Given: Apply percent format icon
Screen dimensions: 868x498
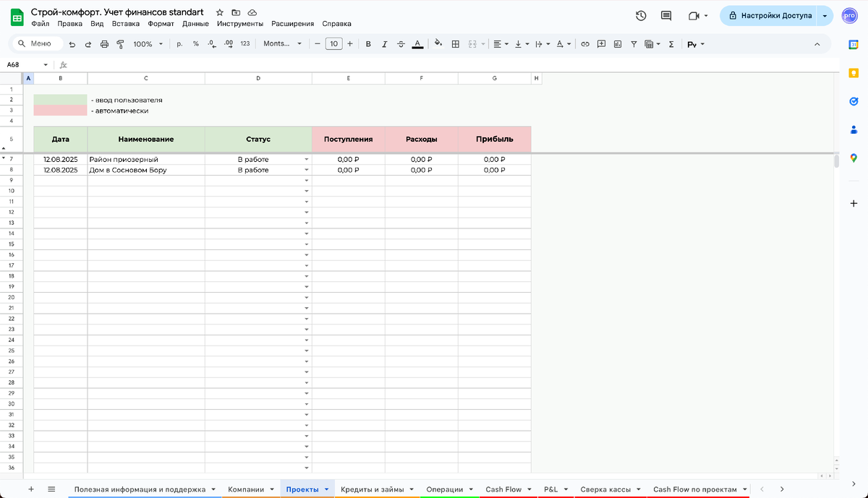Looking at the screenshot, I should pyautogui.click(x=195, y=44).
